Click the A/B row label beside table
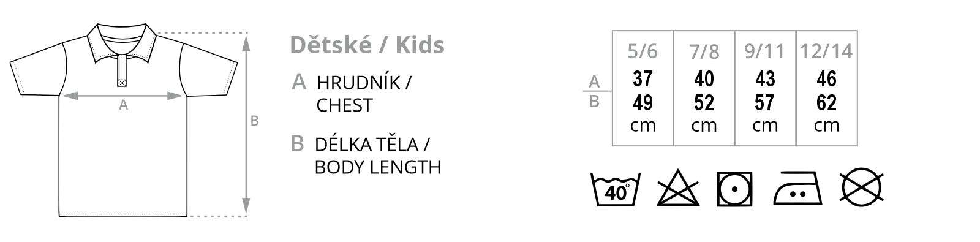The image size is (980, 242). [594, 91]
